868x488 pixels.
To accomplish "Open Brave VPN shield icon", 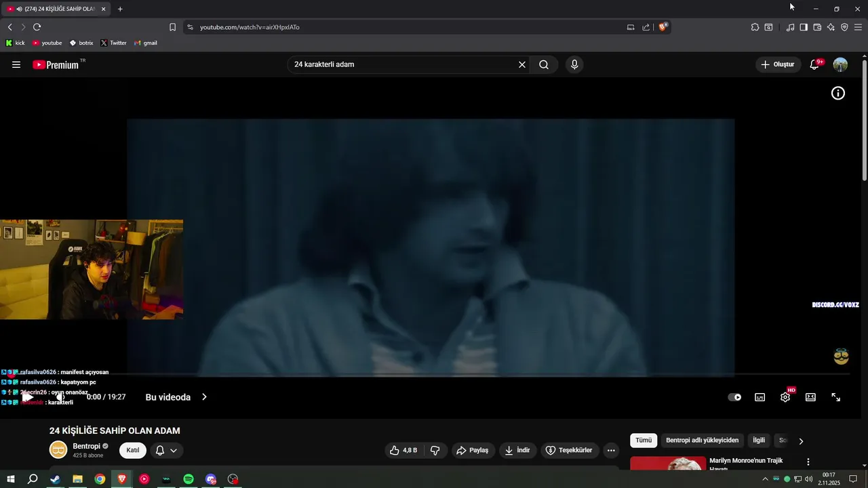I will coord(844,27).
